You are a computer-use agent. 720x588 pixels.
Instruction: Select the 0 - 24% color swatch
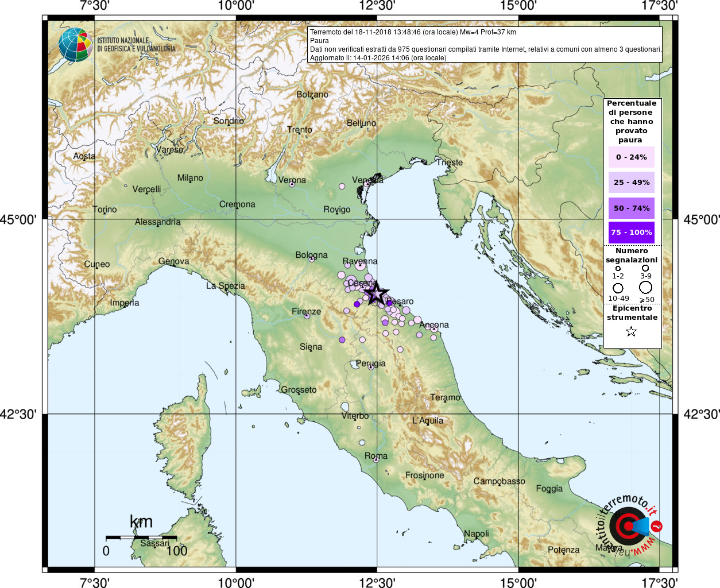click(x=632, y=157)
